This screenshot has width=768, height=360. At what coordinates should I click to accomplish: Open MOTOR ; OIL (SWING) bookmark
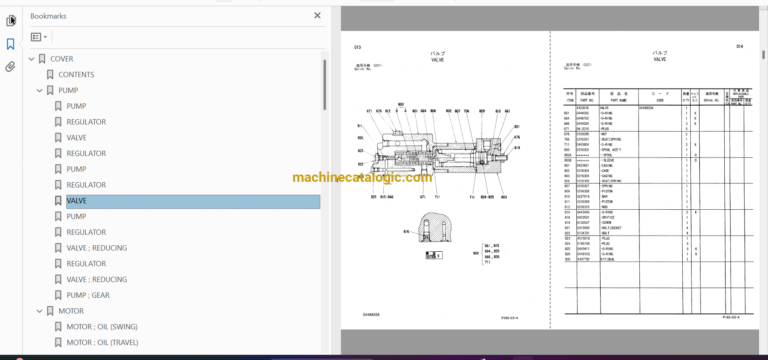click(x=102, y=327)
